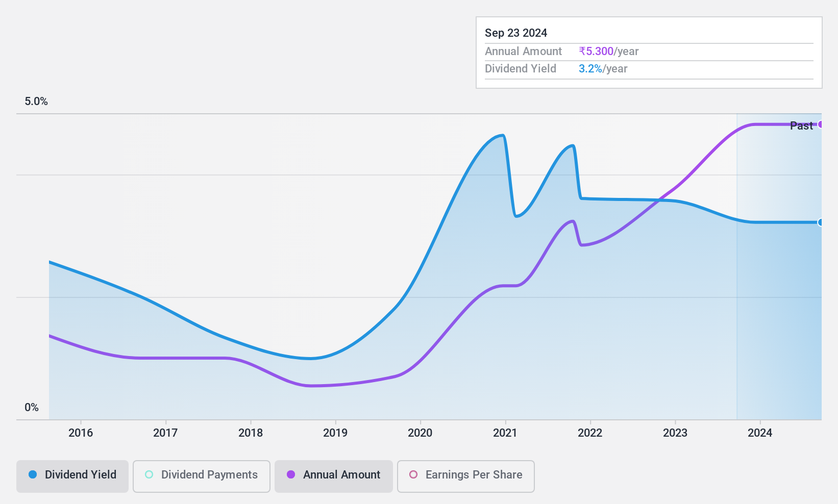This screenshot has height=504, width=838.
Task: Click the blue Dividend Yield legend dot
Action: pyautogui.click(x=33, y=474)
